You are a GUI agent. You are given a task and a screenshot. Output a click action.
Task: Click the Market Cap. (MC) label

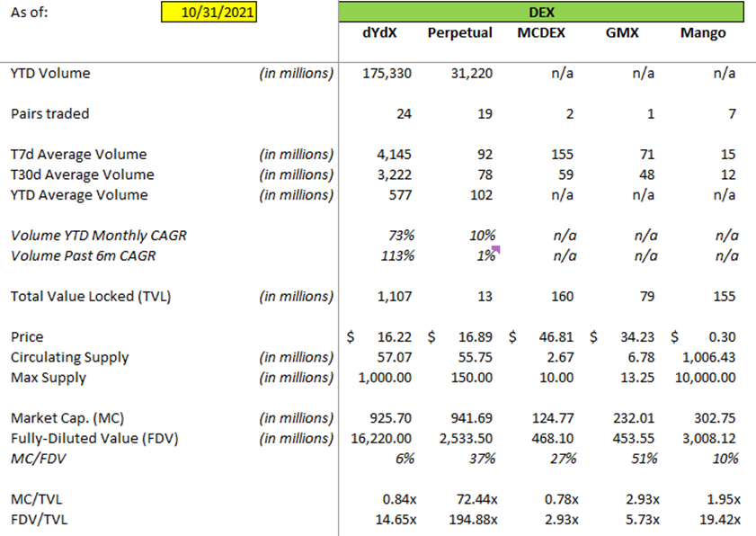pos(67,418)
